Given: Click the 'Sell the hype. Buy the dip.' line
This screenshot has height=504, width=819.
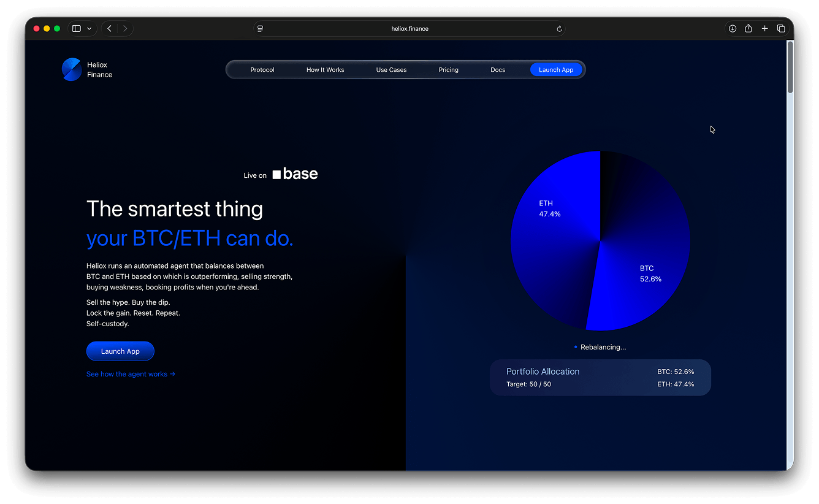Looking at the screenshot, I should (128, 303).
